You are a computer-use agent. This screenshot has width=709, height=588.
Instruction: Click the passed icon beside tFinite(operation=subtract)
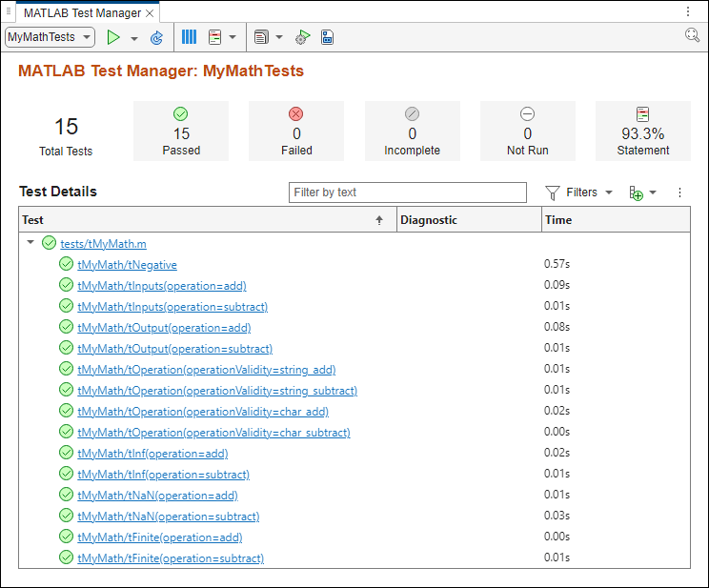coord(66,558)
